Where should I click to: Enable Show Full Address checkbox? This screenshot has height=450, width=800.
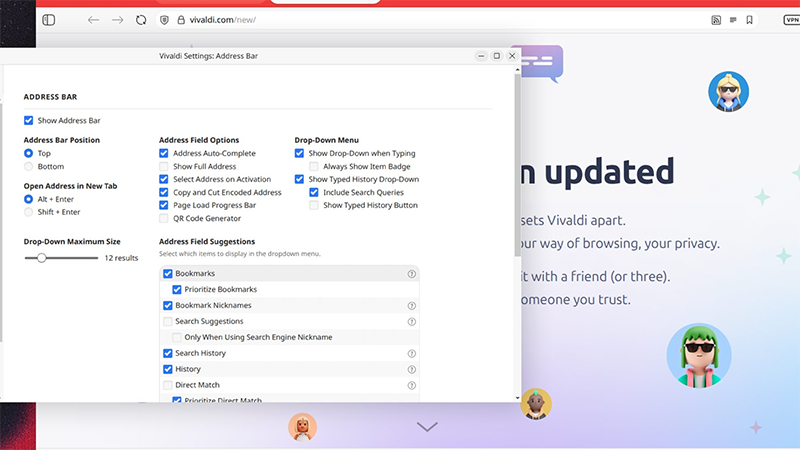coord(164,166)
